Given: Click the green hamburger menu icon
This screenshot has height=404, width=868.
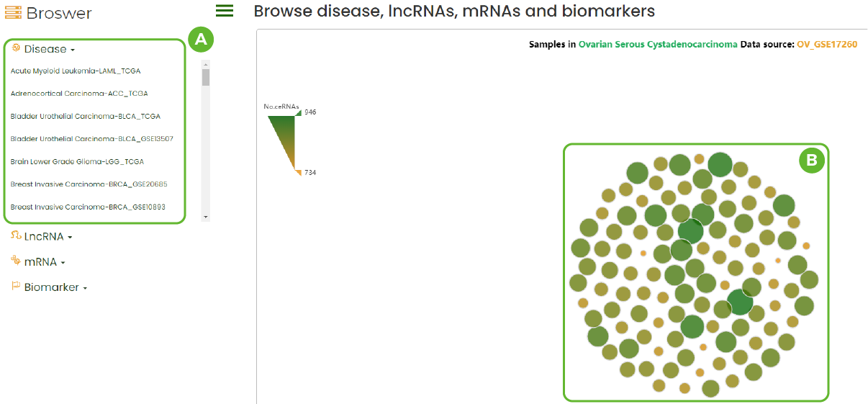Looking at the screenshot, I should [x=225, y=10].
